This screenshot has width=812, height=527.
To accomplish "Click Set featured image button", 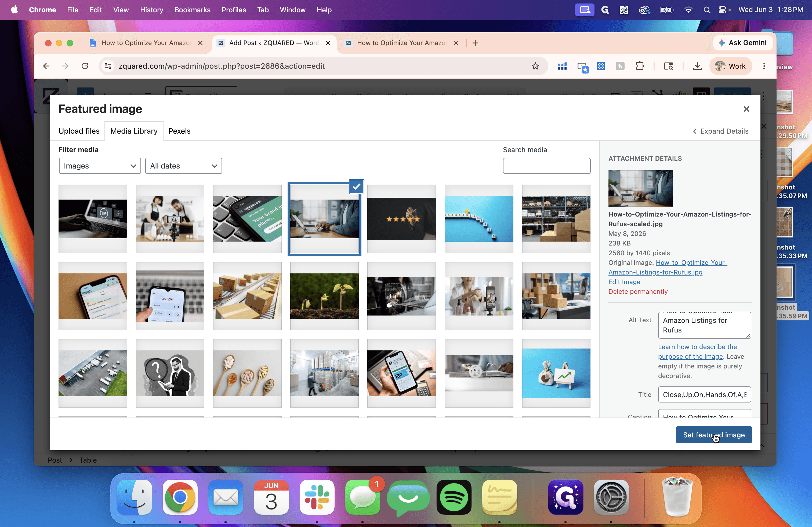I will click(714, 435).
